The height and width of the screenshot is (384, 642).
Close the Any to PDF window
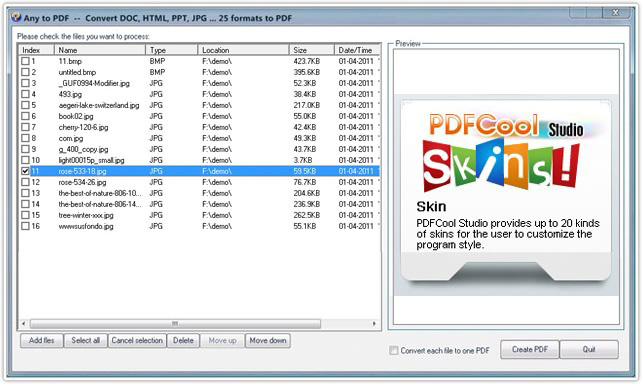(615, 13)
